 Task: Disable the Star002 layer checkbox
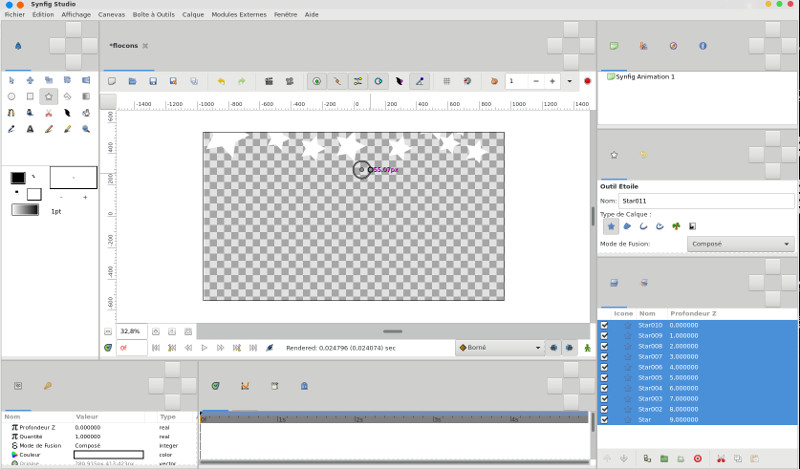pyautogui.click(x=604, y=409)
